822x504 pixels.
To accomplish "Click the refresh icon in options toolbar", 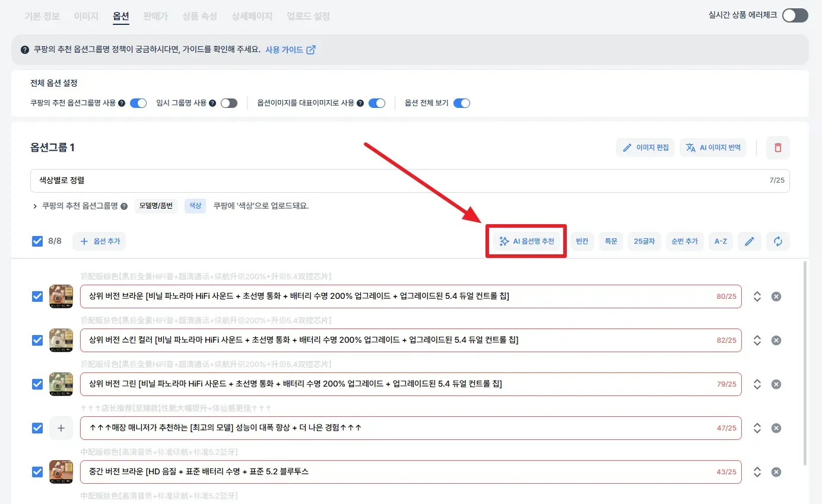I will [x=778, y=241].
